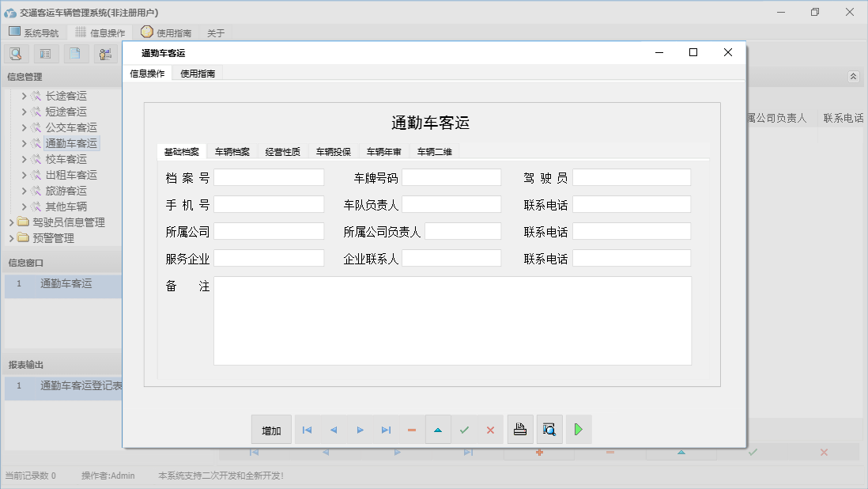This screenshot has width=868, height=489.
Task: Open the print preview magnifier icon
Action: pos(549,430)
